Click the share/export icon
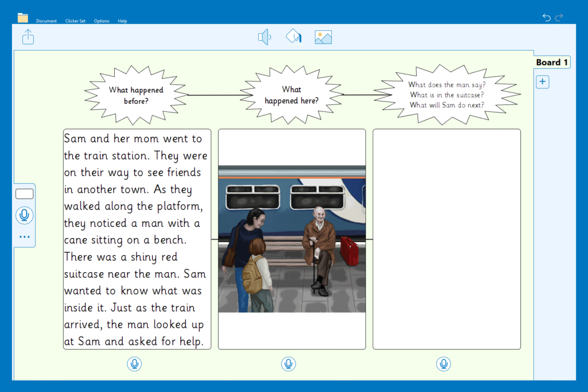The width and height of the screenshot is (588, 392). click(x=28, y=37)
